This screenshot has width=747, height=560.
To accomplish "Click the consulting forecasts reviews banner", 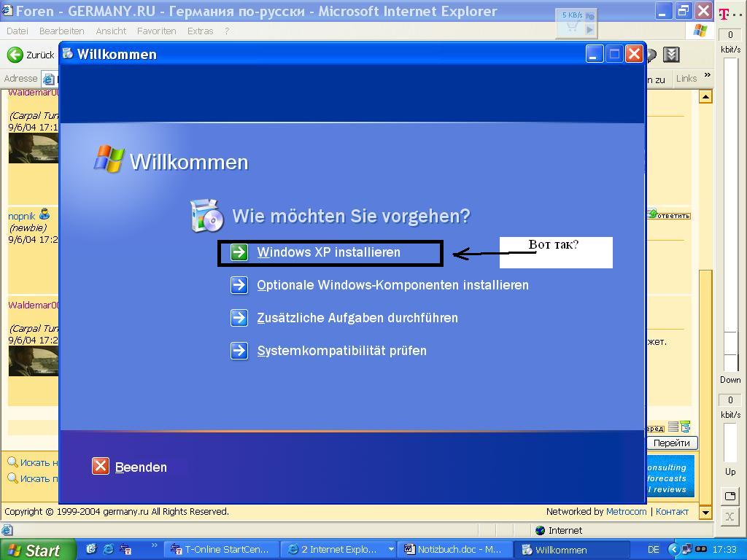I will pos(670,477).
